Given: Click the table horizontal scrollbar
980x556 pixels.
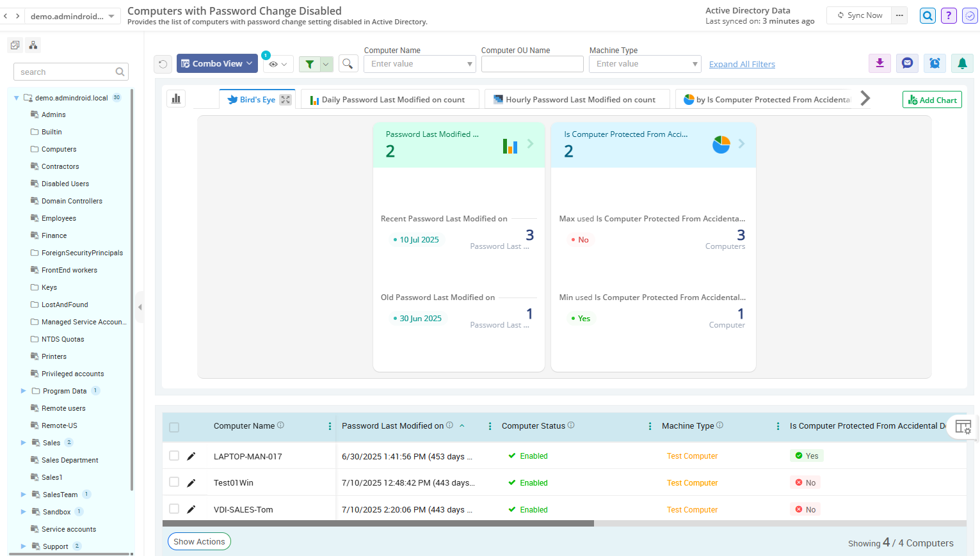Looking at the screenshot, I should coord(378,523).
